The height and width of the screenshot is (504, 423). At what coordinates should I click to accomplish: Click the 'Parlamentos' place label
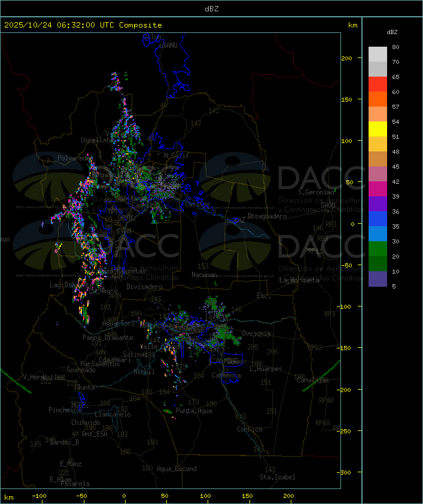click(100, 364)
